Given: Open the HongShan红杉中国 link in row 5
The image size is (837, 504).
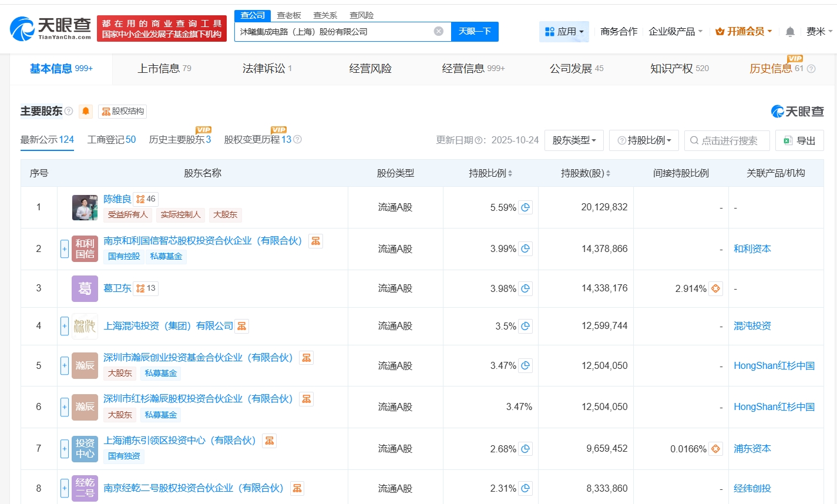Looking at the screenshot, I should point(774,366).
